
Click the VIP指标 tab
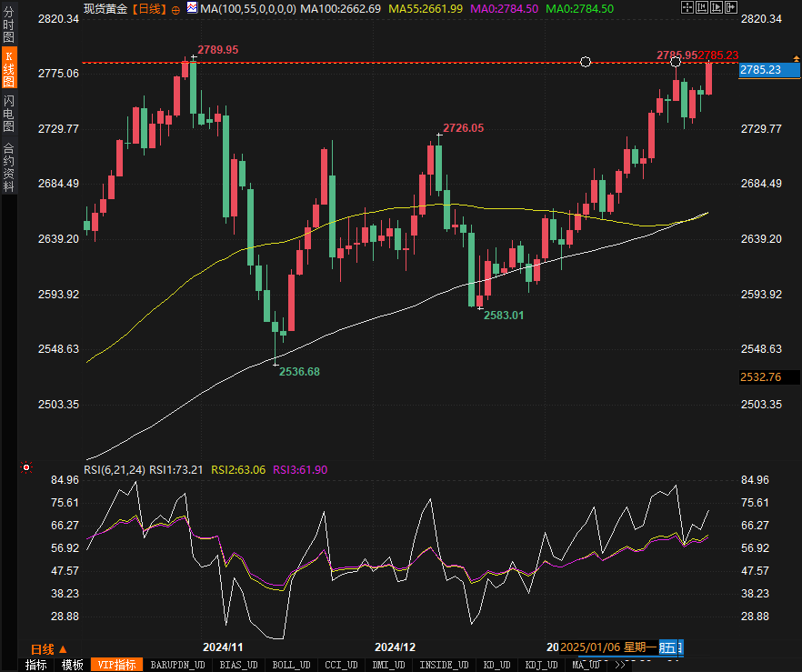pyautogui.click(x=117, y=665)
